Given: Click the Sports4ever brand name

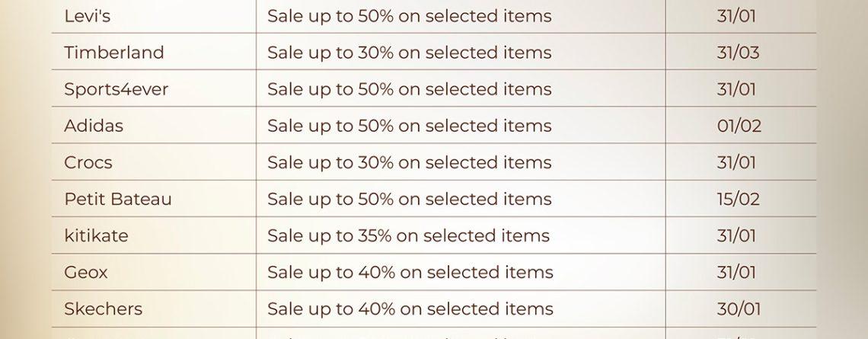Looking at the screenshot, I should (116, 89).
